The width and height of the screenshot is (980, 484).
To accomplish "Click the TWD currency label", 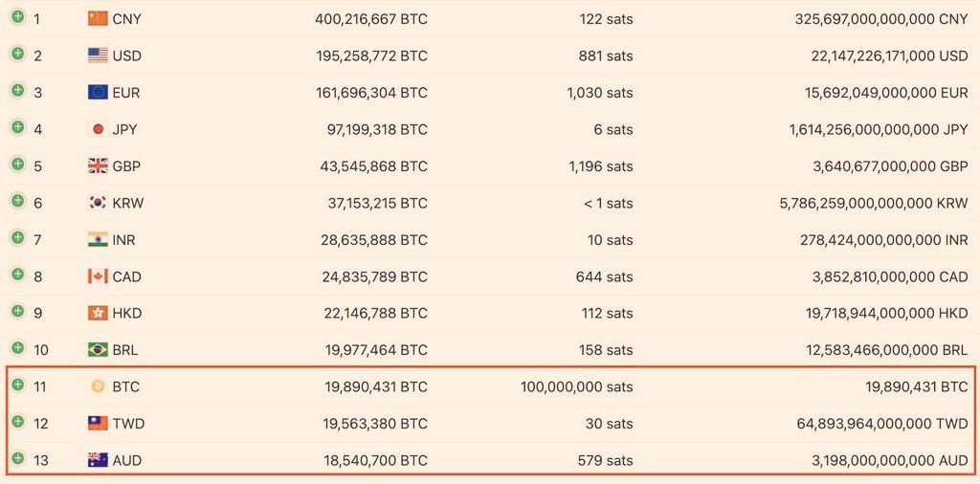I will pyautogui.click(x=129, y=424).
